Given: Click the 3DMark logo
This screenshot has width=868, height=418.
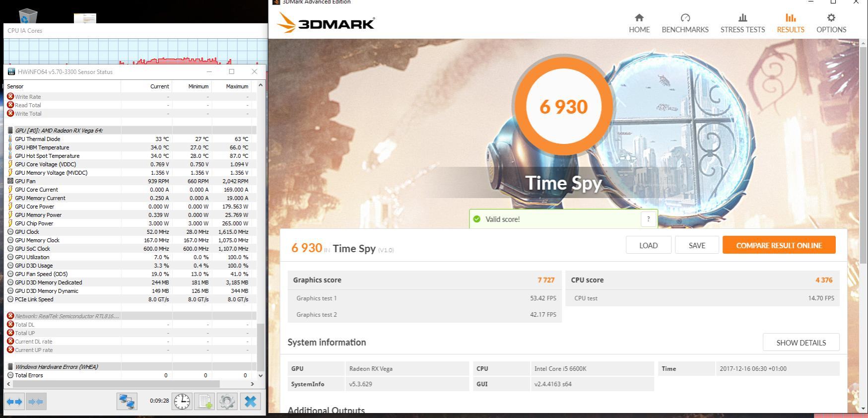Looking at the screenshot, I should [326, 23].
